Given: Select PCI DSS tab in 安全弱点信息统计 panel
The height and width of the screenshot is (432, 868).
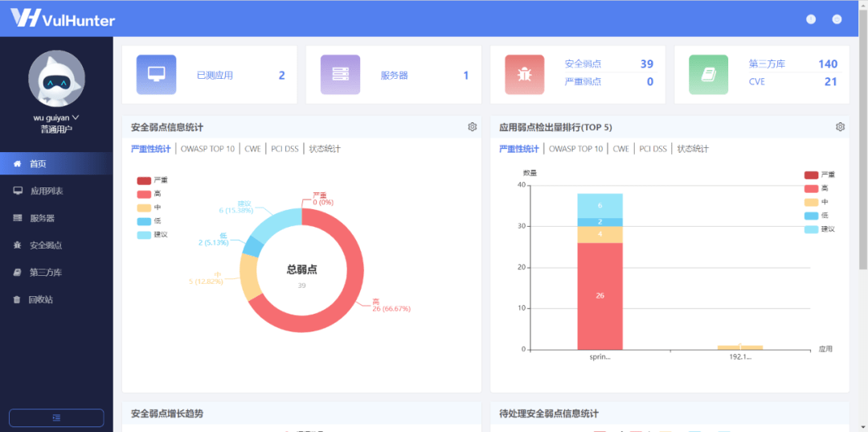Looking at the screenshot, I should 285,149.
